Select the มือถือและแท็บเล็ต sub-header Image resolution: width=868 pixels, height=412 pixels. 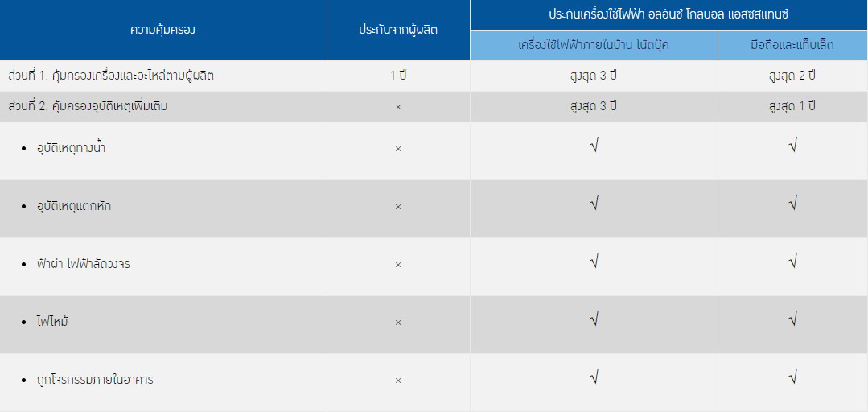tap(792, 45)
